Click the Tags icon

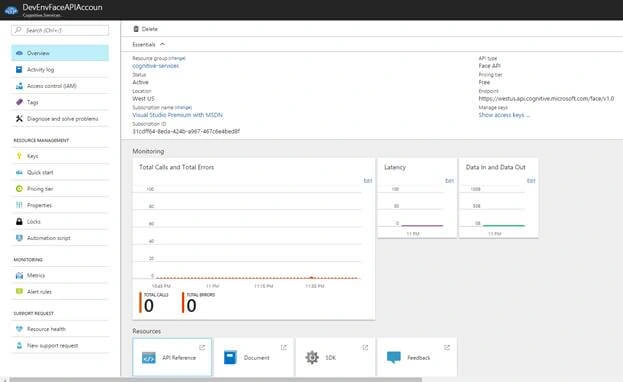pyautogui.click(x=19, y=102)
